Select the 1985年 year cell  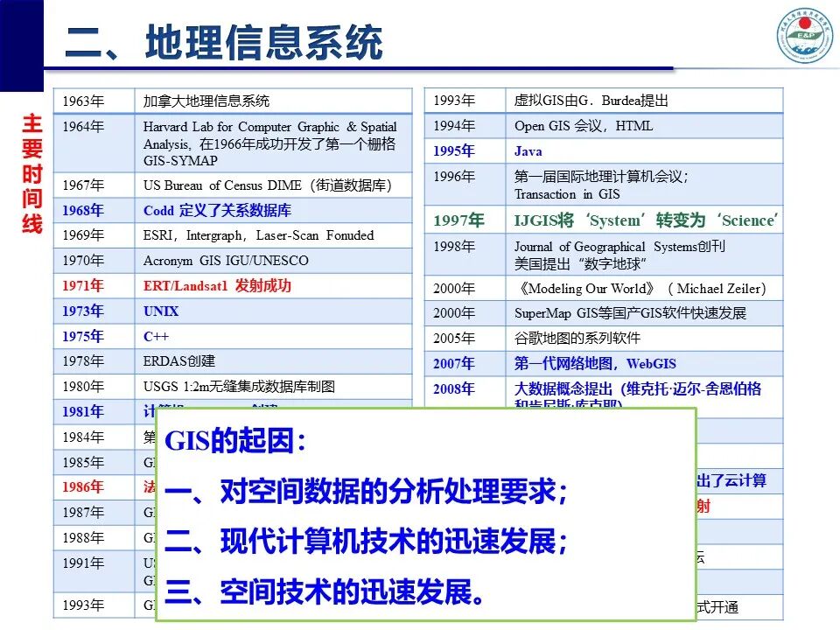(x=94, y=462)
